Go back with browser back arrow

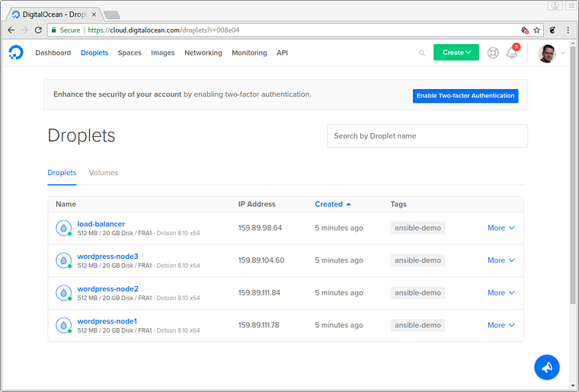[11, 30]
